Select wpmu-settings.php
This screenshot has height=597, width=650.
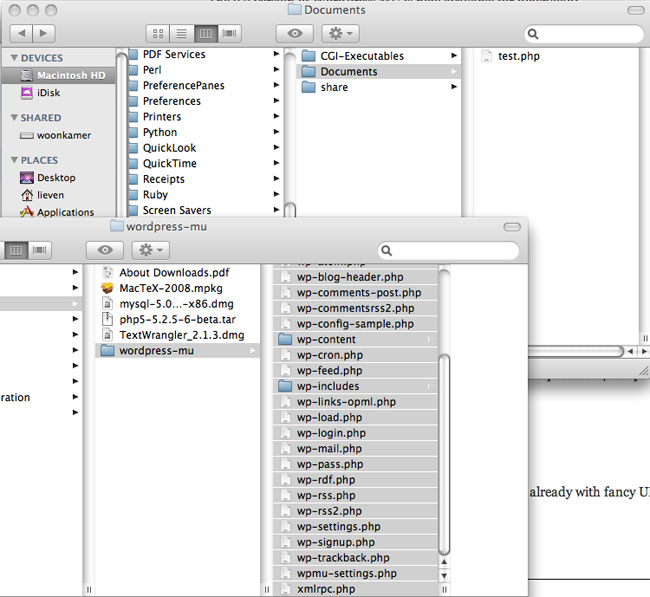355,573
